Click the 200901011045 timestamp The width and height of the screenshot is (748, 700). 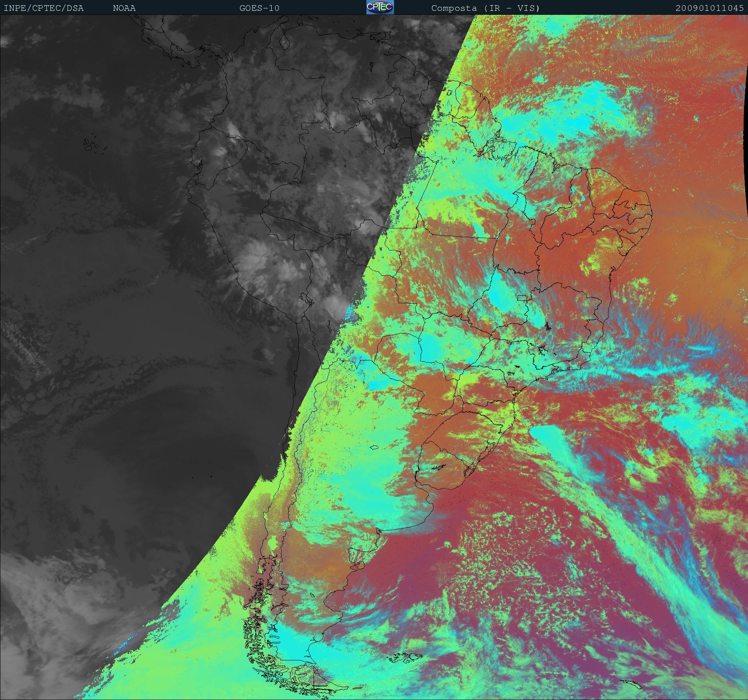click(710, 8)
